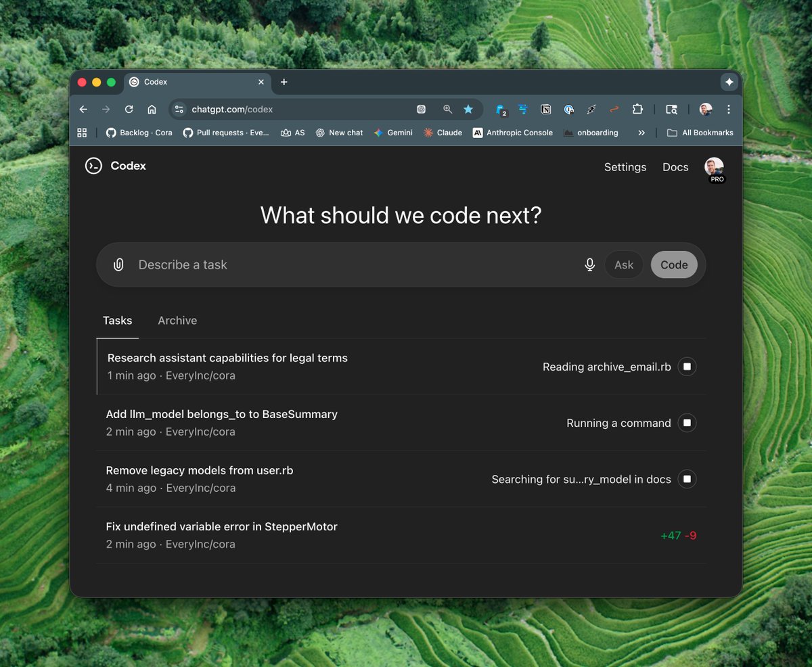The height and width of the screenshot is (667, 812).
Task: Switch to the Archive tab
Action: coord(177,321)
